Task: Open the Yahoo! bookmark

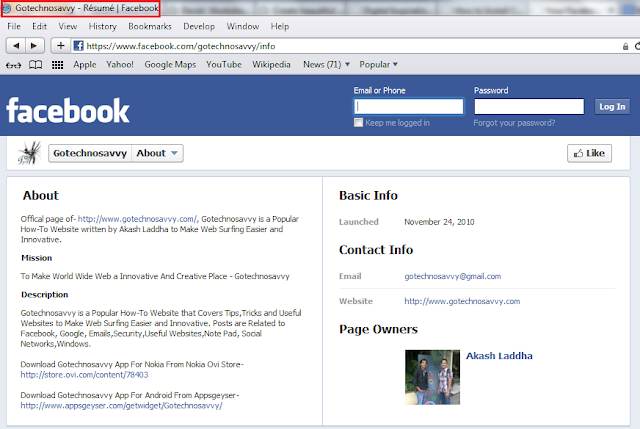Action: 120,64
